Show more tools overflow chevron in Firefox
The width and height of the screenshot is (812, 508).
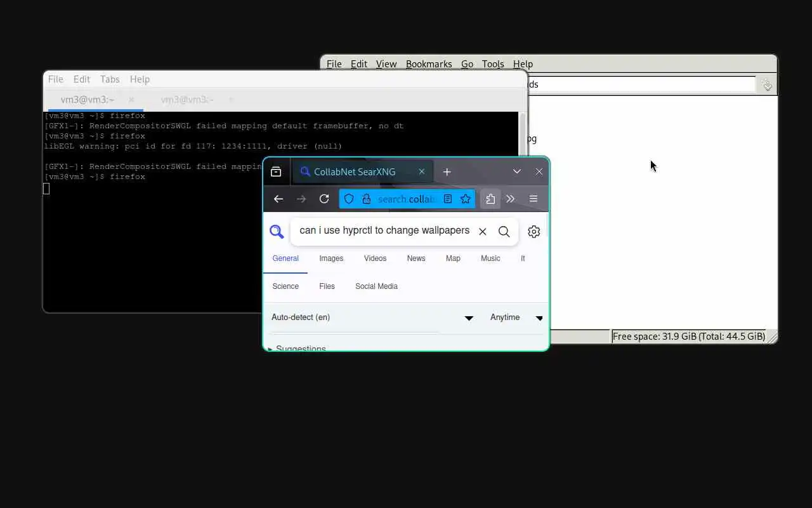click(x=510, y=199)
